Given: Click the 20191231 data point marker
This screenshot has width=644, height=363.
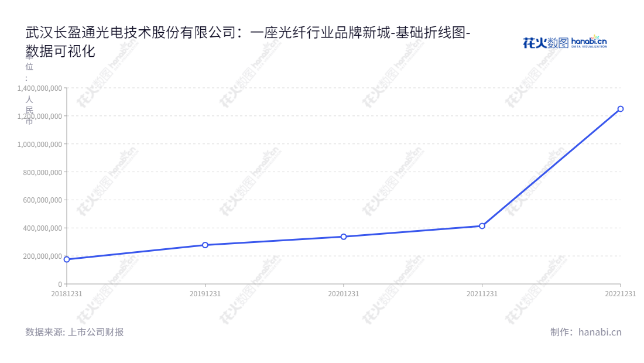Looking at the screenshot, I should (x=205, y=245).
